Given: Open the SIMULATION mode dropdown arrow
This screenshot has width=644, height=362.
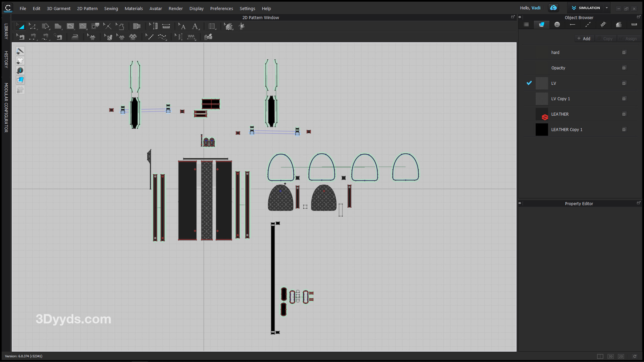Looking at the screenshot, I should [x=607, y=8].
